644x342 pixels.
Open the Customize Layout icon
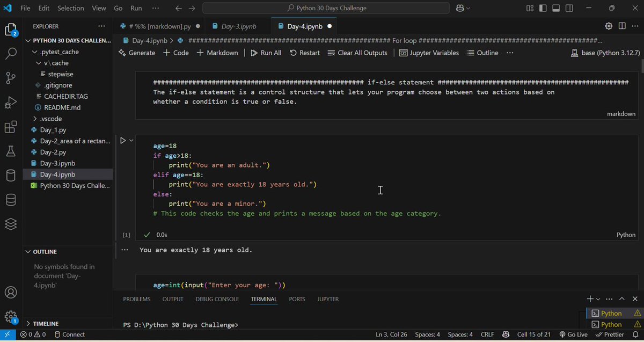[x=530, y=8]
